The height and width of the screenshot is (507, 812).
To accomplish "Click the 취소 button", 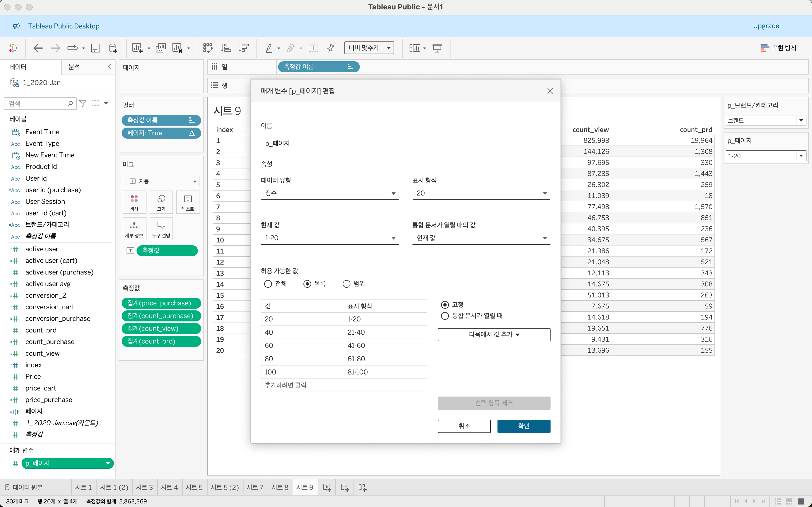I will click(x=464, y=426).
